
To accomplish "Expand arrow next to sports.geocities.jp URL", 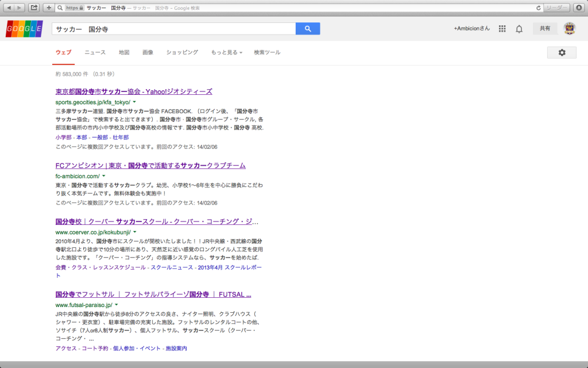I will point(134,102).
